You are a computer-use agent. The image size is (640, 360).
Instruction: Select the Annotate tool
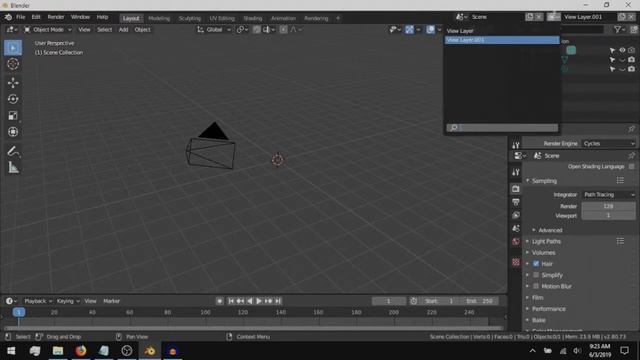13,151
